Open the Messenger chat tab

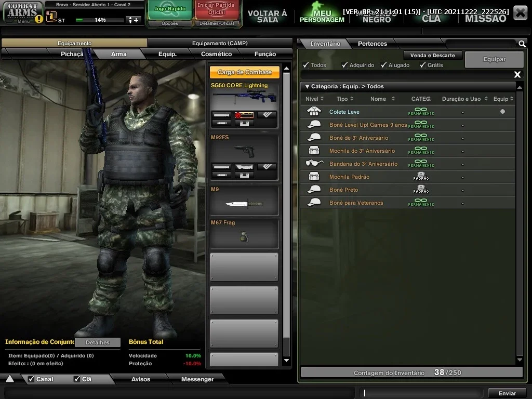coord(197,379)
